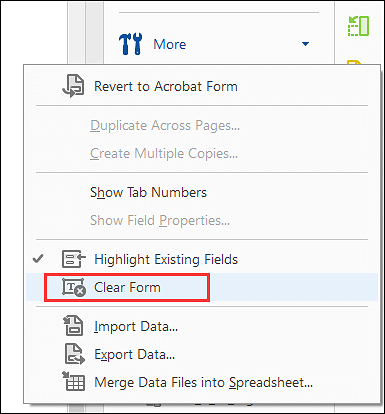Click the Import Data icon
Image resolution: width=385 pixels, height=414 pixels.
pos(73,326)
